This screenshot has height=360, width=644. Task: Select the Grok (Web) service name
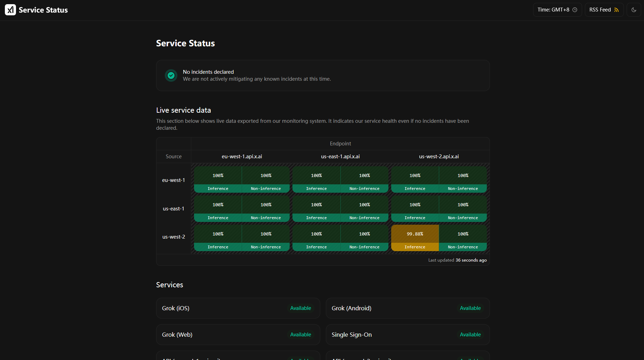(177, 335)
